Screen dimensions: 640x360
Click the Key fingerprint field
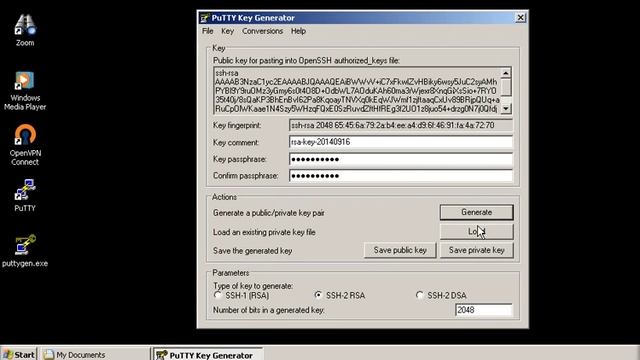400,125
